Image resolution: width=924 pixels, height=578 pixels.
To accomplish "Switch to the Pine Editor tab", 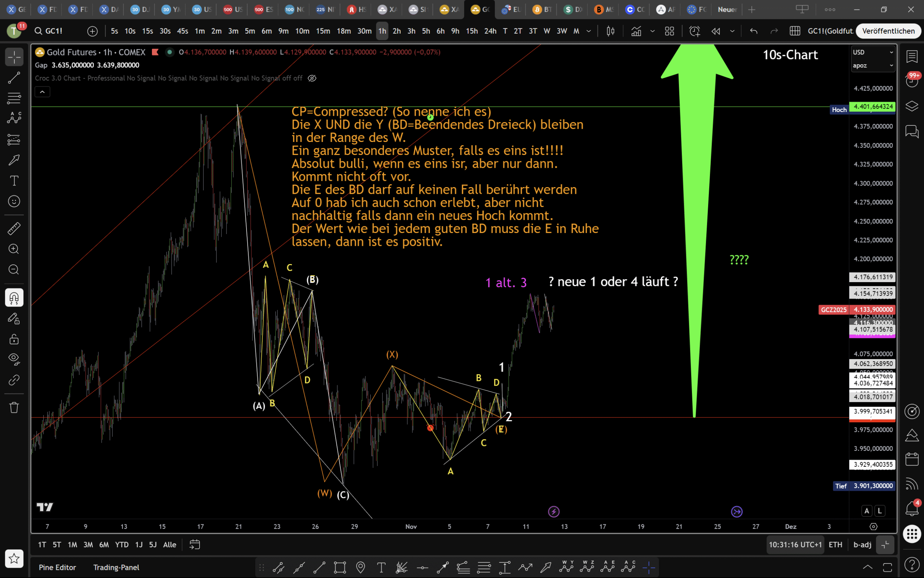I will 57,567.
